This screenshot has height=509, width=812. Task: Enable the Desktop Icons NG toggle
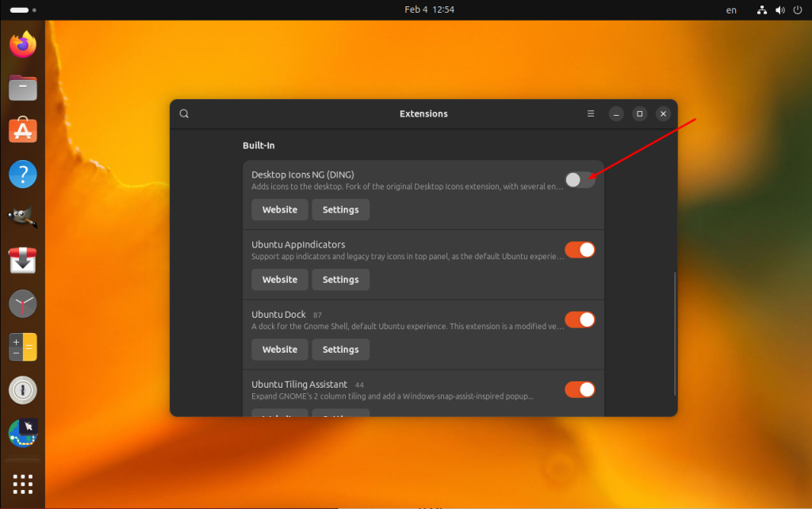pyautogui.click(x=580, y=180)
